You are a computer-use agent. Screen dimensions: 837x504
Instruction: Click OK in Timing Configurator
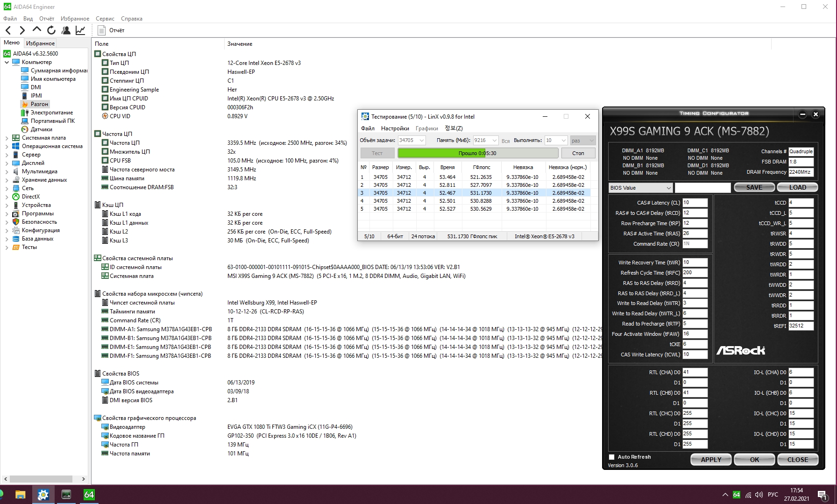click(x=754, y=460)
